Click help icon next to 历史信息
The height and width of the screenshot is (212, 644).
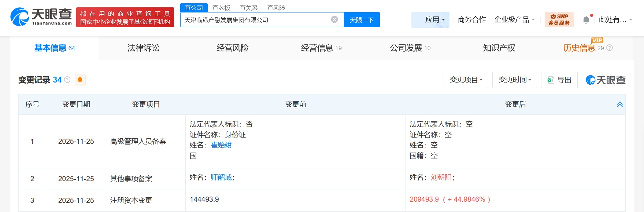(x=610, y=48)
